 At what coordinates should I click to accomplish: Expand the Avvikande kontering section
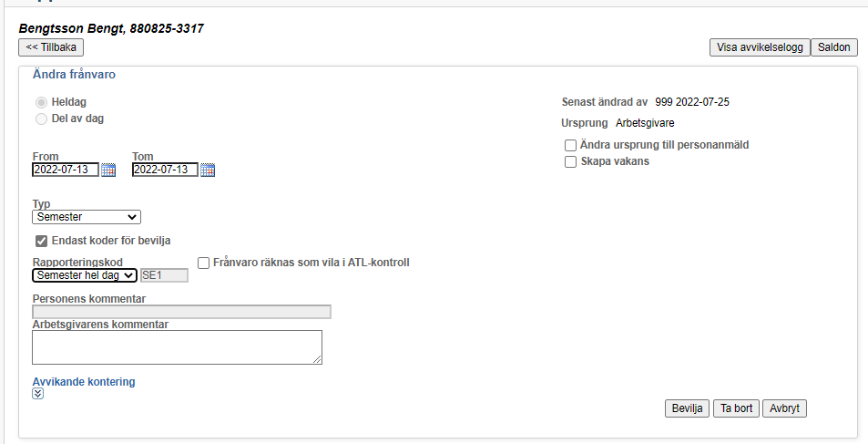coord(37,394)
